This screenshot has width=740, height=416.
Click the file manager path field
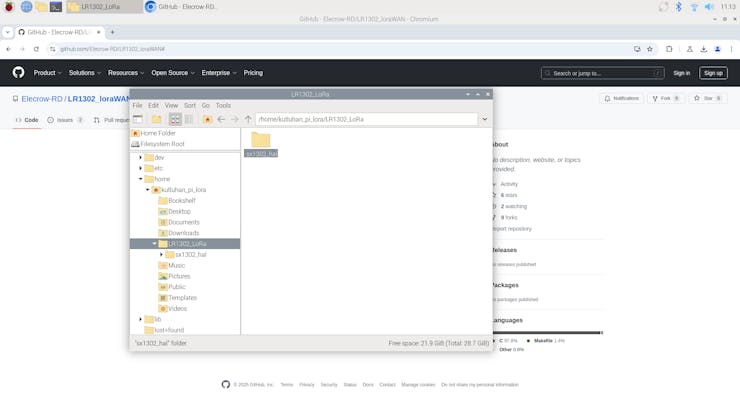367,119
